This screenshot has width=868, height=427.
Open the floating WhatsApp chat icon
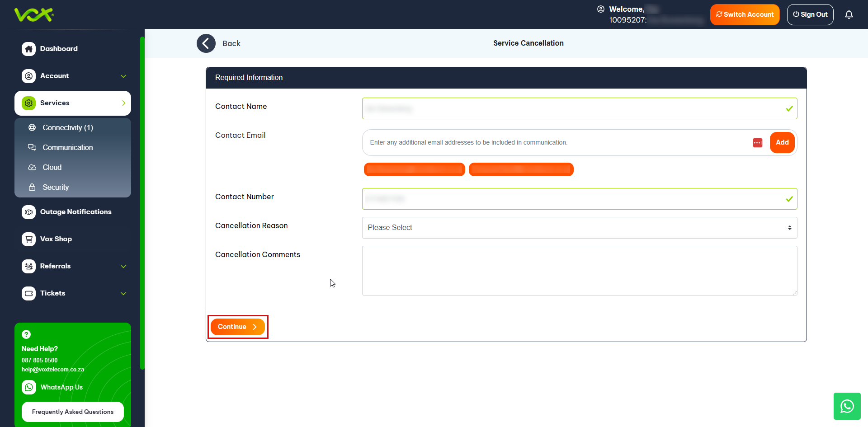[x=847, y=406]
